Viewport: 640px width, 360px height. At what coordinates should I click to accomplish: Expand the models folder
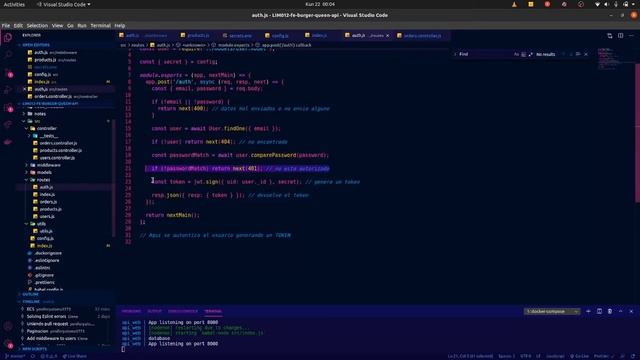tap(44, 173)
